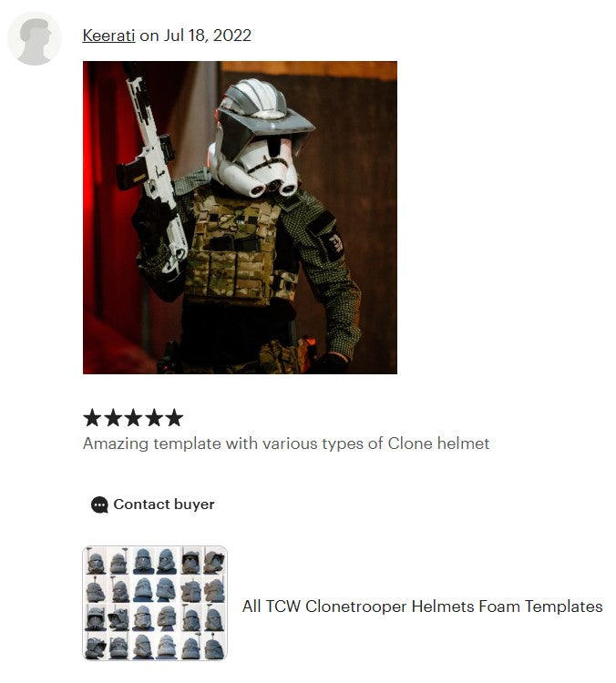Open Keerati's buyer profile link

tap(108, 36)
